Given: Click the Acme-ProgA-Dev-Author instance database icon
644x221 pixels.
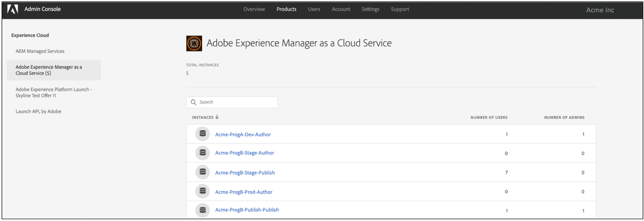Looking at the screenshot, I should tap(203, 134).
